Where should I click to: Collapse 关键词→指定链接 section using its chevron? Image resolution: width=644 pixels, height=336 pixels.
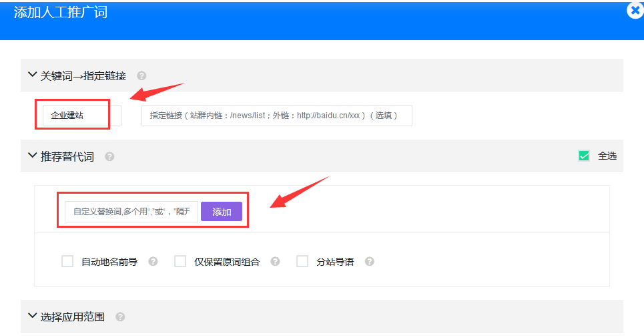(32, 75)
